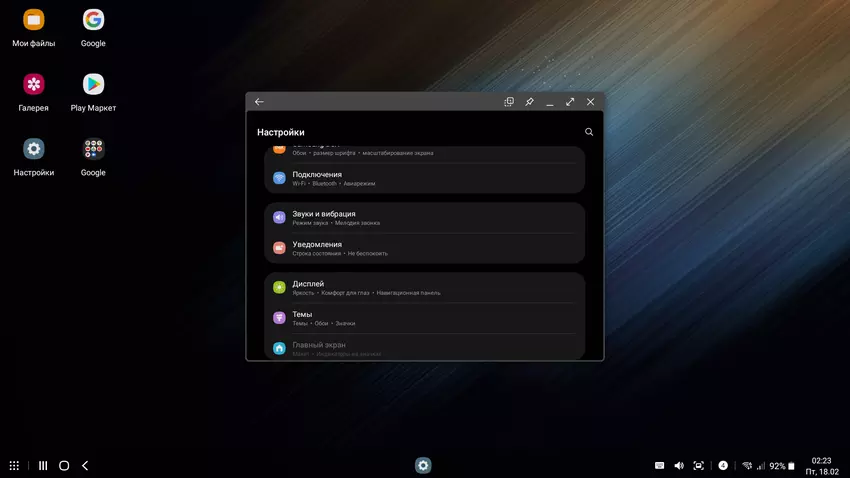Image resolution: width=850 pixels, height=478 pixels.
Task: Open the apps grid in the taskbar
Action: click(x=14, y=466)
